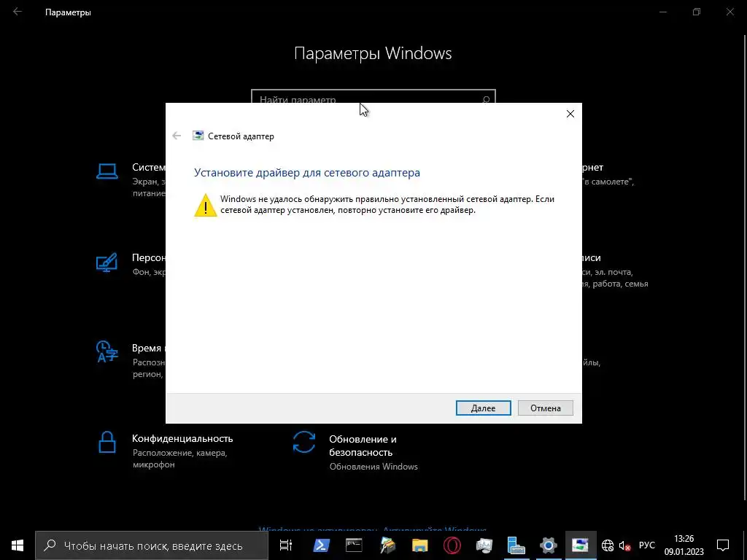The image size is (747, 560).
Task: Click the yellow warning triangle icon
Action: [x=206, y=205]
